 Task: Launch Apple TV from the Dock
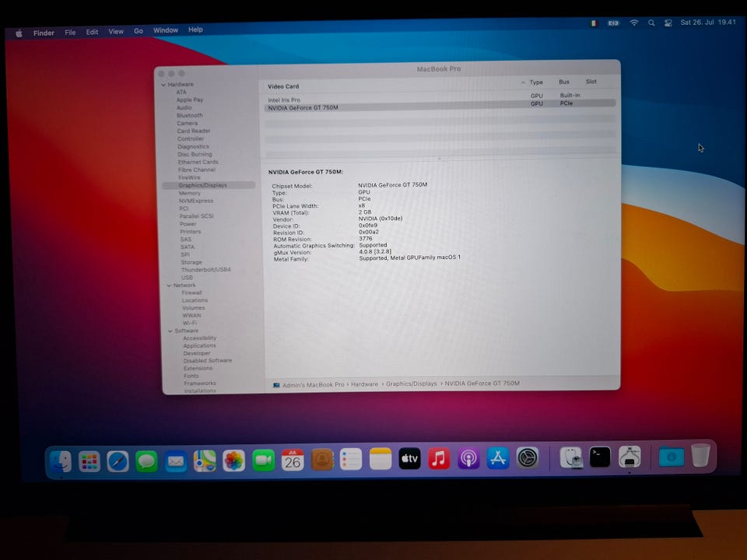pos(410,459)
